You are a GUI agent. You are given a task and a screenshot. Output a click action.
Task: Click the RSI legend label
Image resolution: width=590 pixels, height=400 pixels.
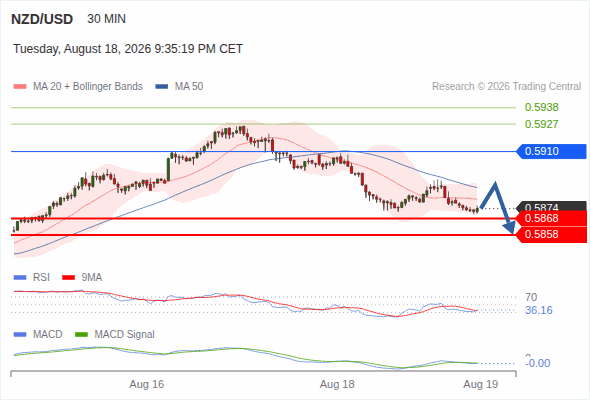41,278
